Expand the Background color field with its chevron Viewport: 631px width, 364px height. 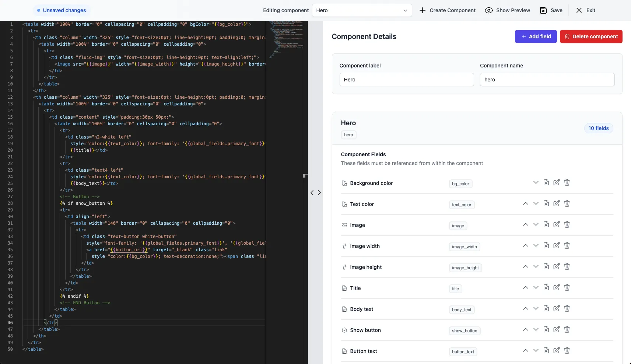pyautogui.click(x=536, y=182)
